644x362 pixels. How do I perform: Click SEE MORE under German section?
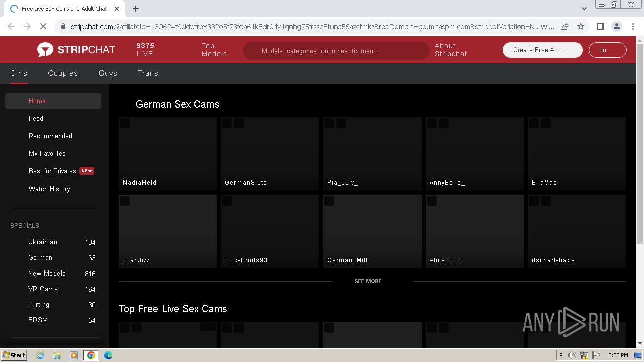[368, 281]
